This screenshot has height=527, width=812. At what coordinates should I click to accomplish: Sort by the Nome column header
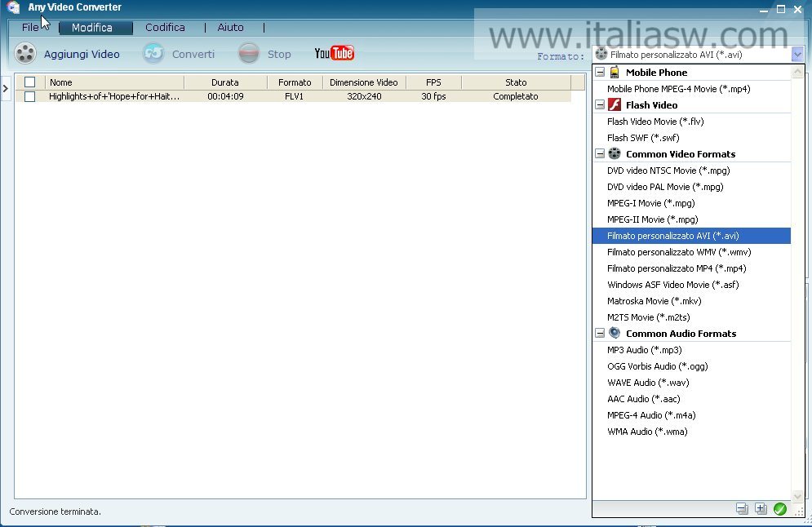pyautogui.click(x=114, y=82)
